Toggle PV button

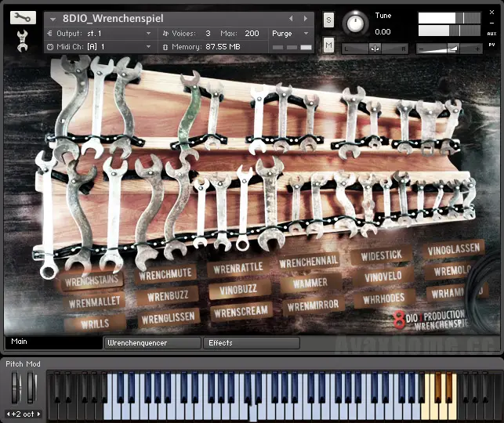(x=491, y=45)
